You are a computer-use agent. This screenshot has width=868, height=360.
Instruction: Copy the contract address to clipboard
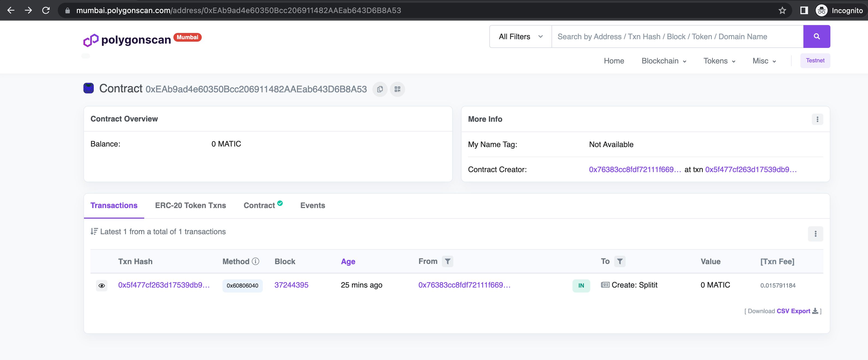point(380,89)
